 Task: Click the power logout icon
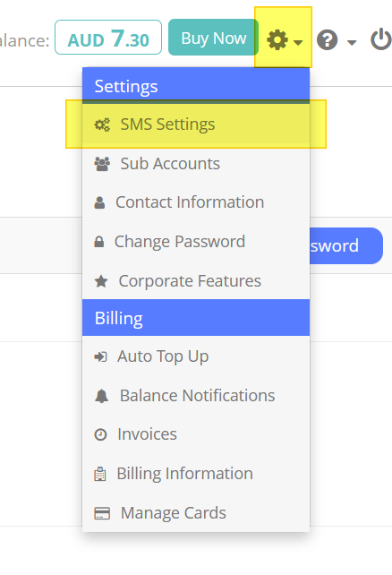click(x=381, y=39)
